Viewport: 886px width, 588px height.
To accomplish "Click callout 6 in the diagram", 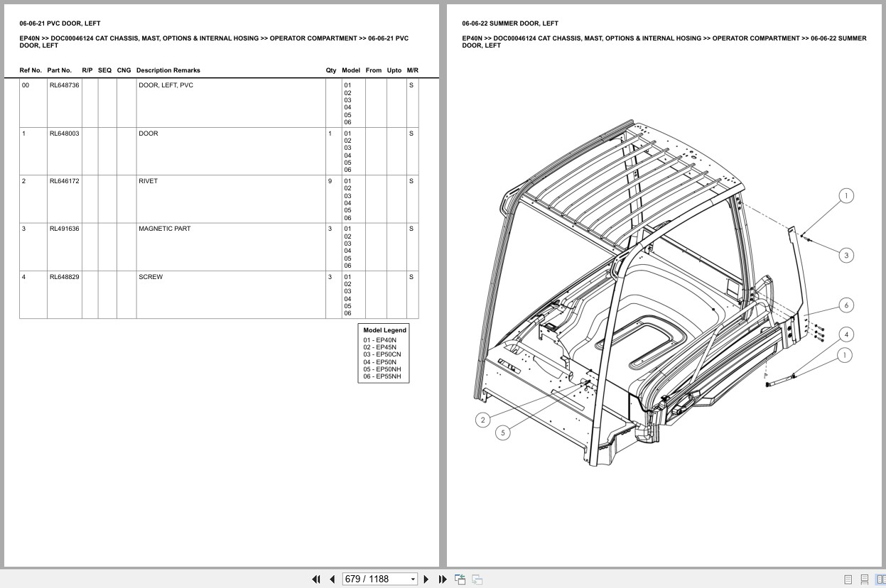I will [x=846, y=305].
